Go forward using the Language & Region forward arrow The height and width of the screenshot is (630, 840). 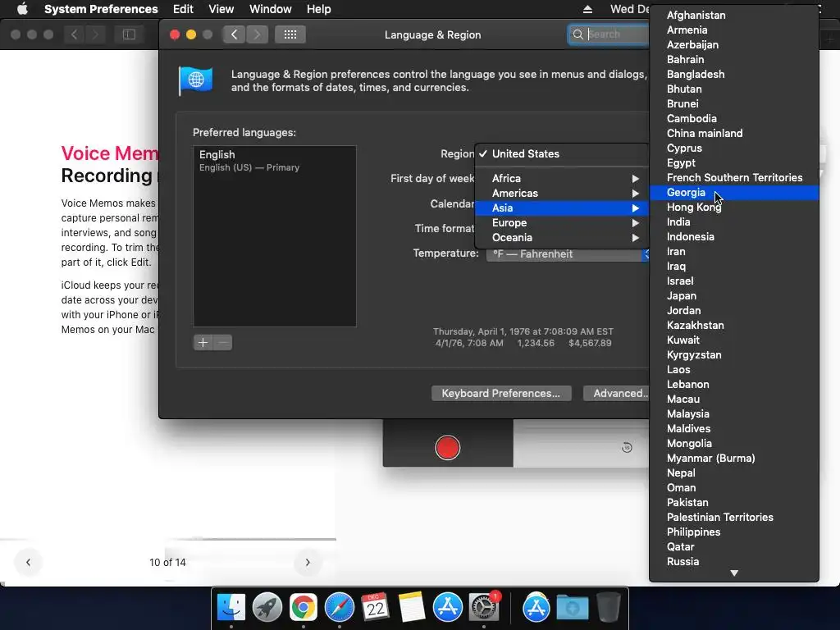pyautogui.click(x=257, y=34)
